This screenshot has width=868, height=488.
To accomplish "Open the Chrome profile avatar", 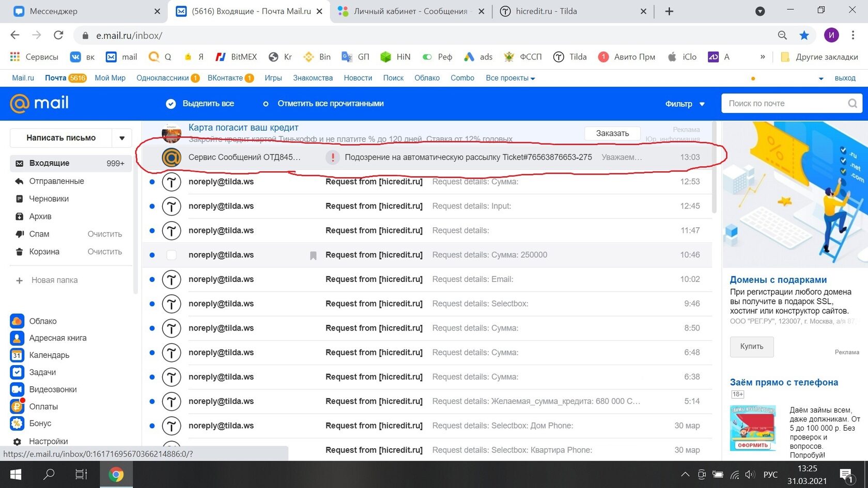I will pyautogui.click(x=831, y=35).
